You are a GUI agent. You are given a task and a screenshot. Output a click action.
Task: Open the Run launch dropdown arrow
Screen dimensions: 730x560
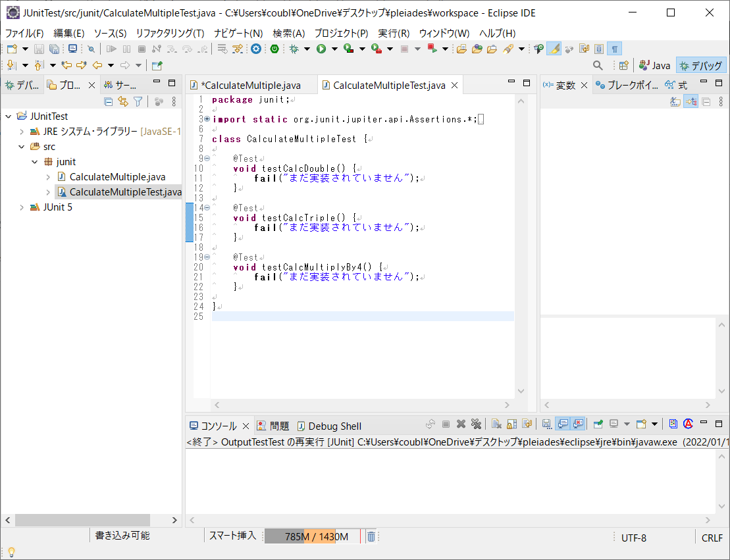click(x=334, y=49)
